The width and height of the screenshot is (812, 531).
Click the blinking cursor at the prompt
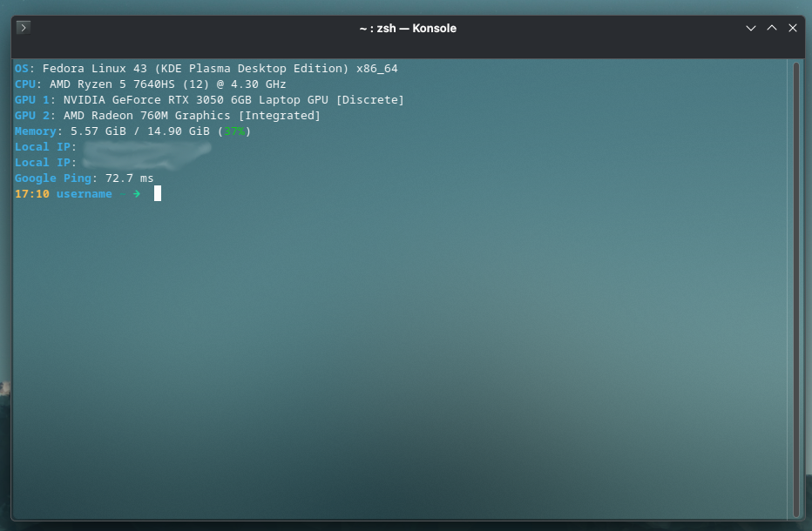pyautogui.click(x=158, y=193)
